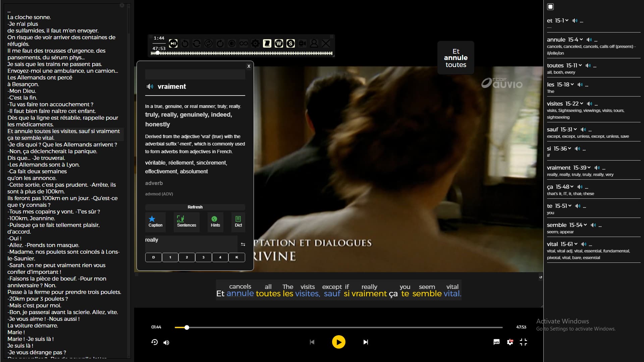Expand the 'visites 15-22' dropdown chevron
This screenshot has width=644, height=362.
(x=582, y=104)
